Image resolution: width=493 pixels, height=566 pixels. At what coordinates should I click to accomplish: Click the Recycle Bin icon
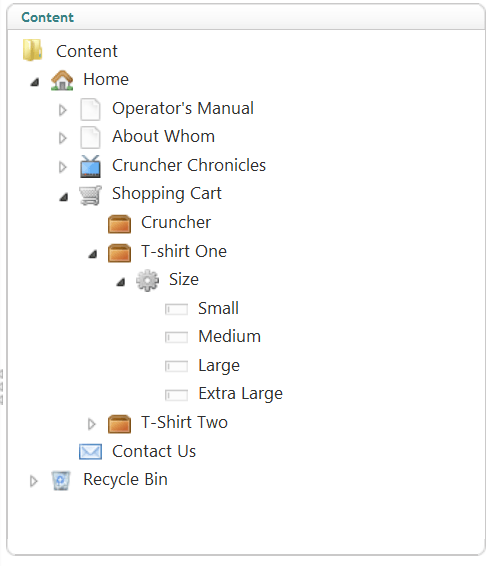point(61,480)
